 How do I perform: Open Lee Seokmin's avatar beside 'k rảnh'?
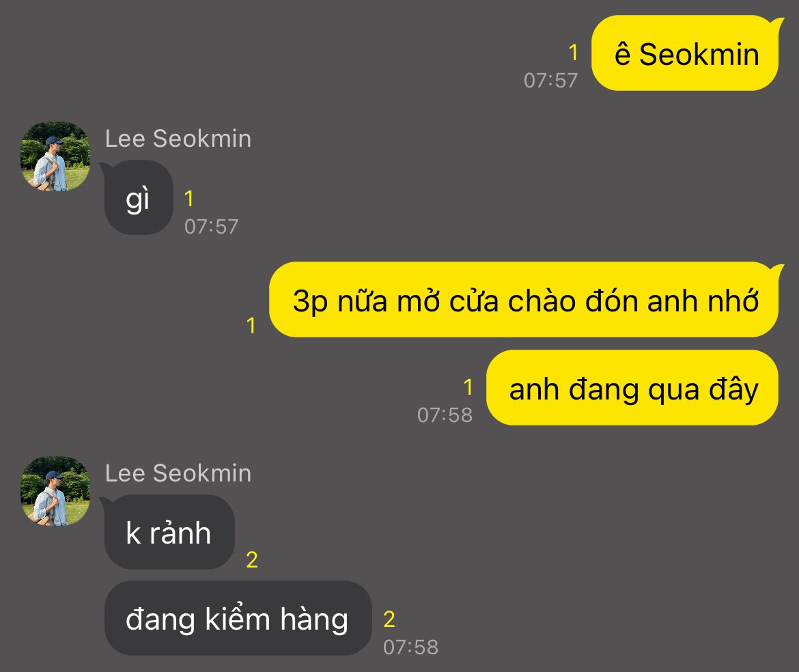coord(55,491)
